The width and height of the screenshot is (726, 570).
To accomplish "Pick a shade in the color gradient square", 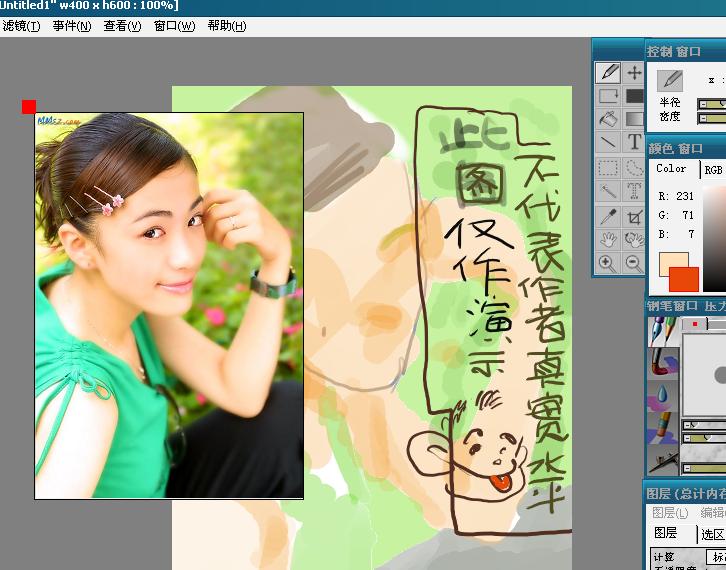I will (714, 238).
